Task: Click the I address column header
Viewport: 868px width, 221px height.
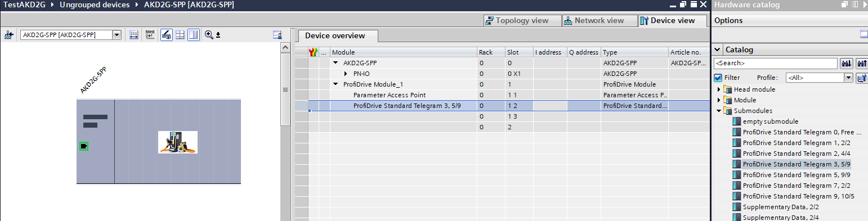Action: 550,52
